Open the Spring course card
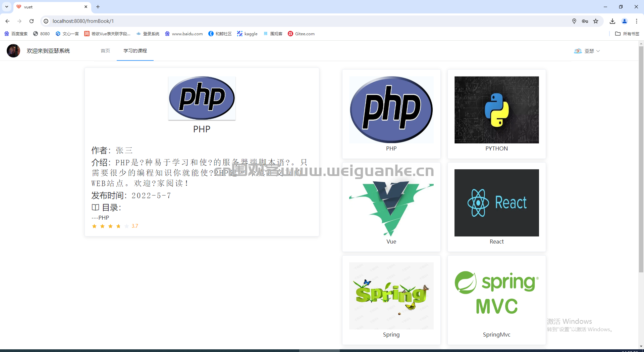 coord(391,300)
